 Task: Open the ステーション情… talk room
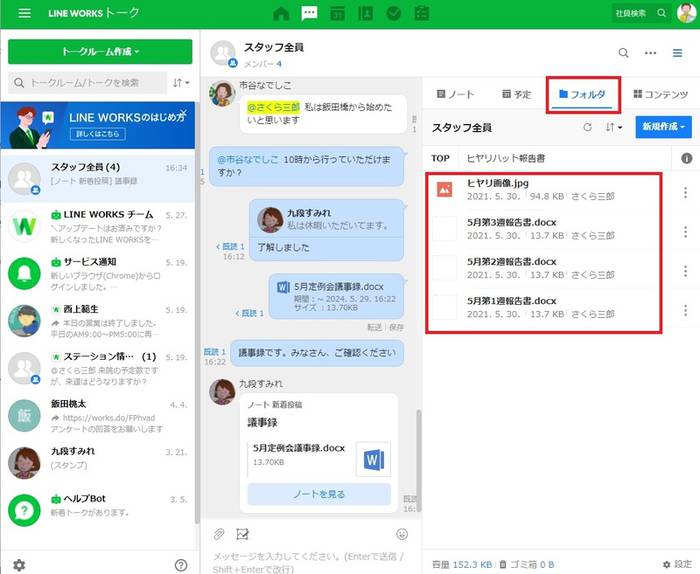[x=98, y=368]
